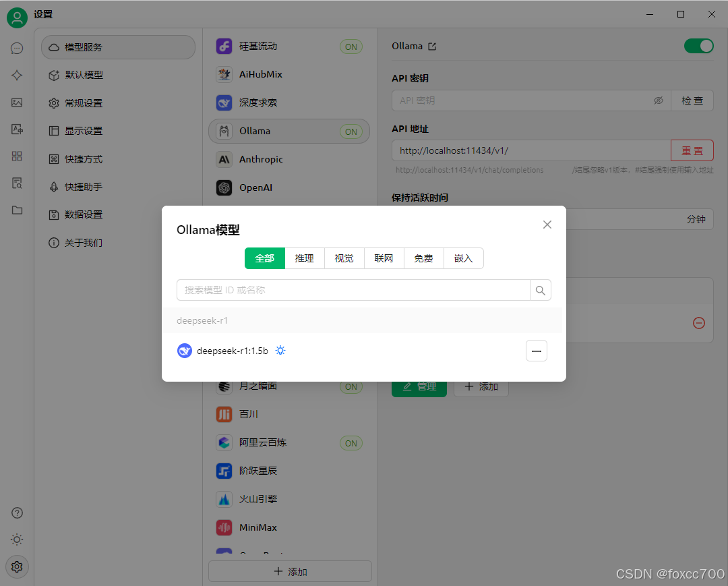Open the help question mark icon
Screen dimensions: 728x586
pos(17,512)
